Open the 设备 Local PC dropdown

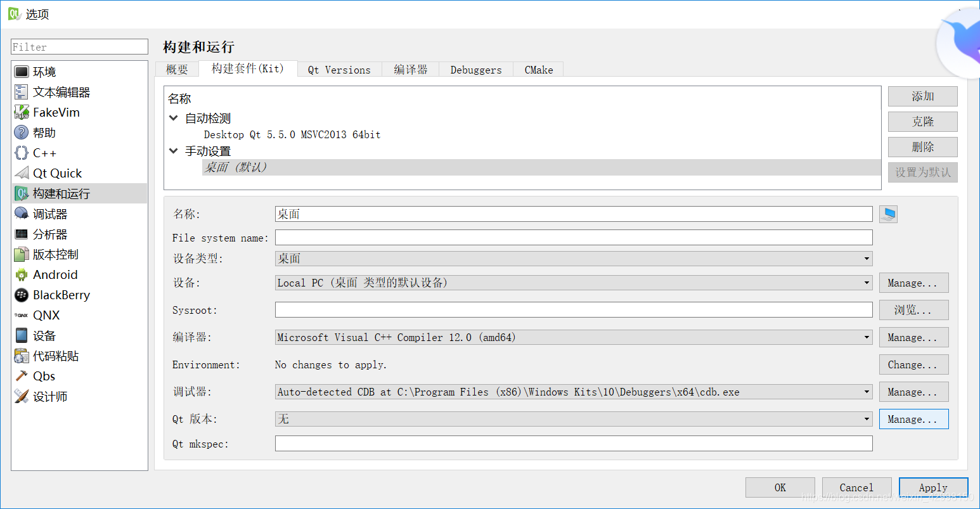[574, 283]
